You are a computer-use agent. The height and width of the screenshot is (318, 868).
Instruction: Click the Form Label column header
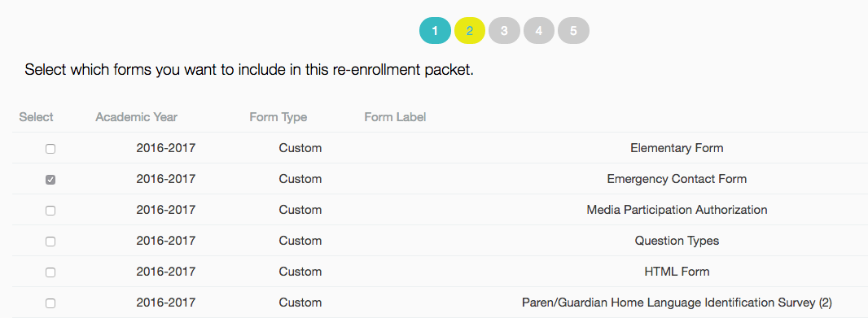[395, 117]
